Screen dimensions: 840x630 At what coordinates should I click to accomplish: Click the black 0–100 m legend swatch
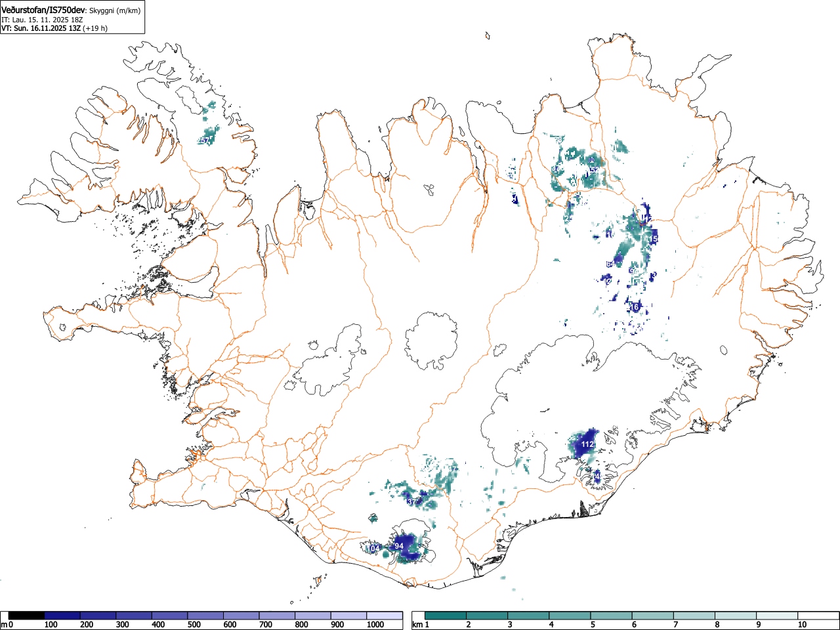[x=26, y=616]
